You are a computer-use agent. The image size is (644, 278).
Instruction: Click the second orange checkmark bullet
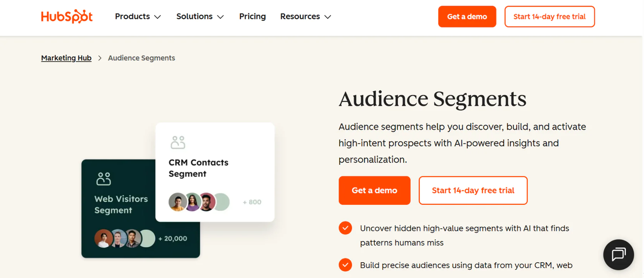(345, 265)
